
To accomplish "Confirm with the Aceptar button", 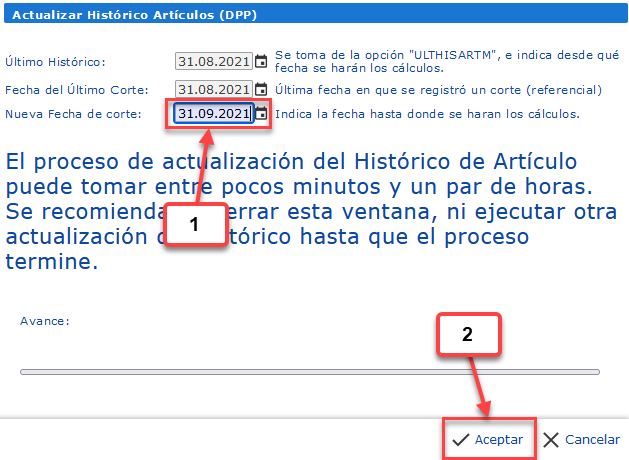I will coord(488,440).
